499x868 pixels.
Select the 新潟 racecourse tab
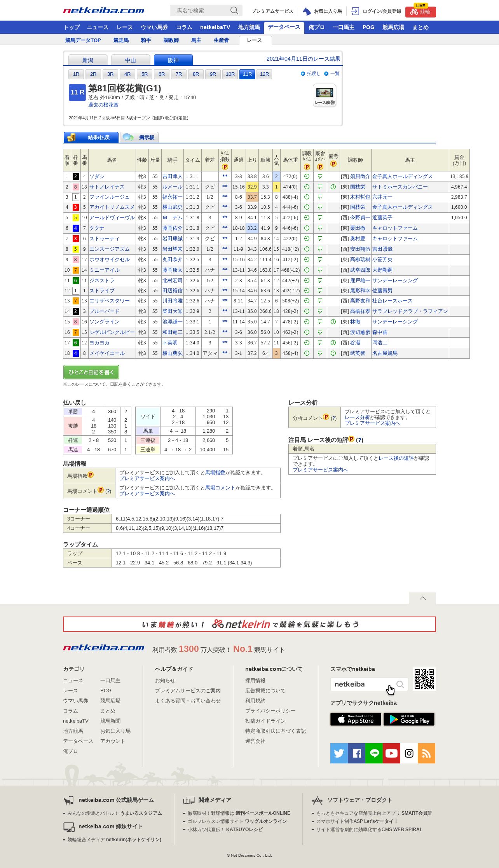[x=88, y=60]
